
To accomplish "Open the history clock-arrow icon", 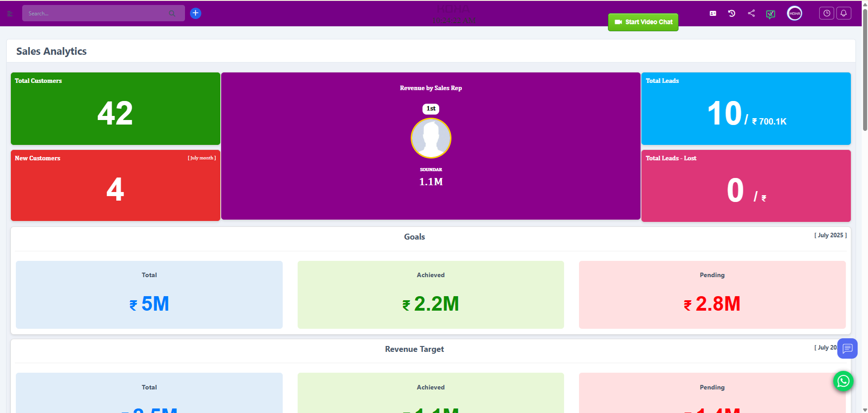I will pyautogui.click(x=731, y=14).
